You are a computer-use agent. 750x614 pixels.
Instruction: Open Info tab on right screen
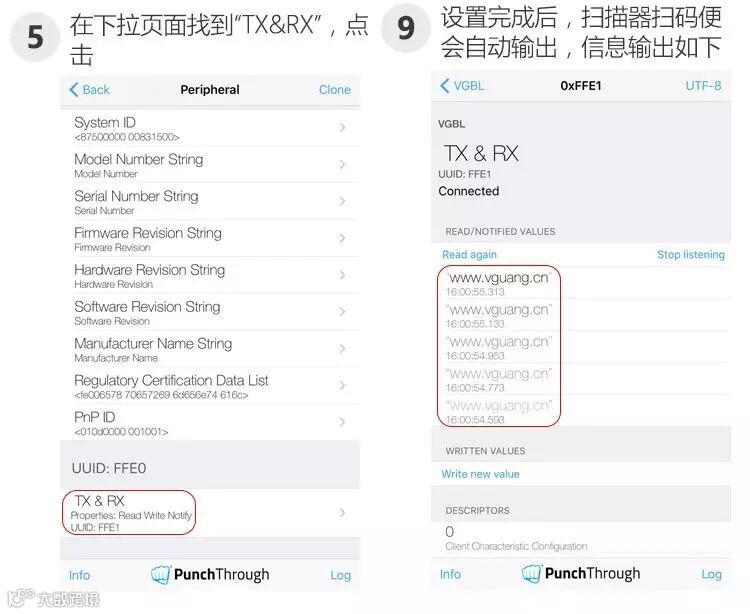[451, 574]
